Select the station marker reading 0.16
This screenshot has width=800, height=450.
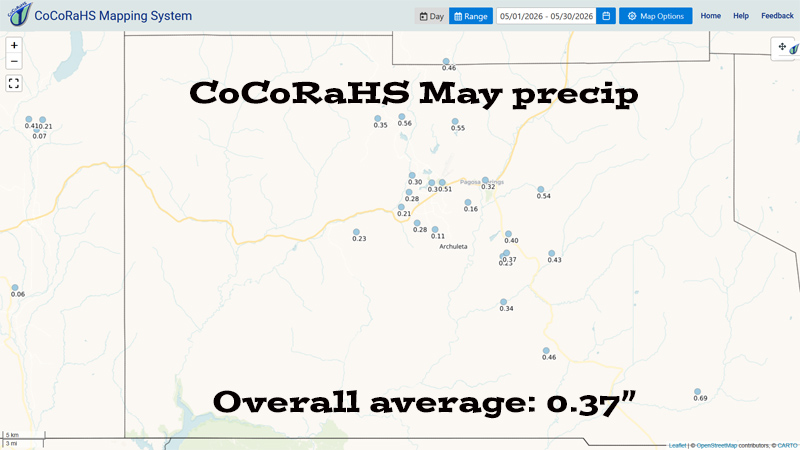467,203
